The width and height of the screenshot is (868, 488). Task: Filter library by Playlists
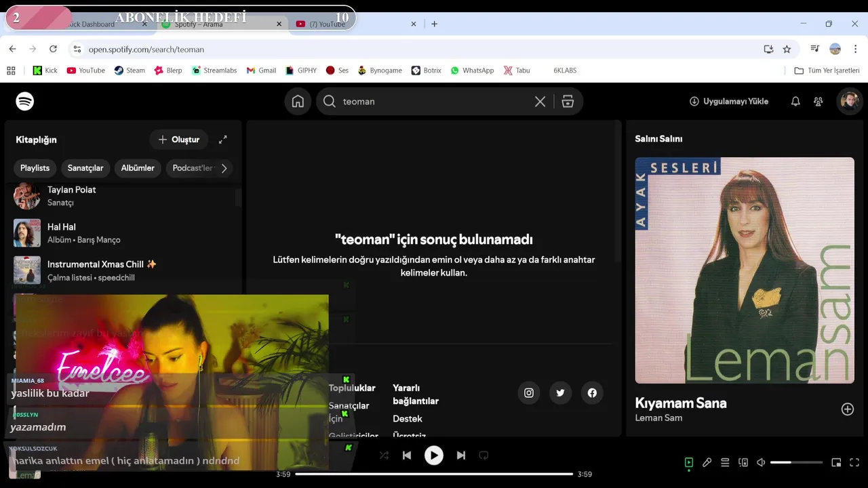click(35, 168)
